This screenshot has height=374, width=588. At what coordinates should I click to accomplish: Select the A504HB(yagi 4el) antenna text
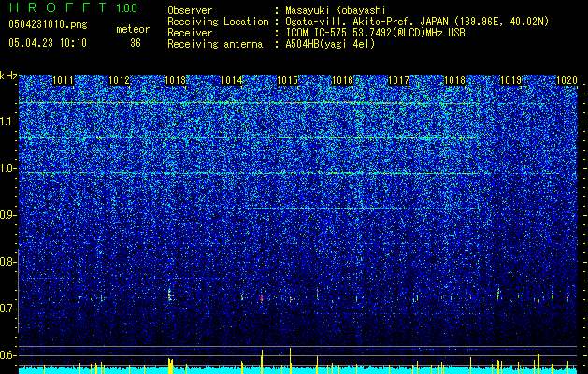(330, 44)
